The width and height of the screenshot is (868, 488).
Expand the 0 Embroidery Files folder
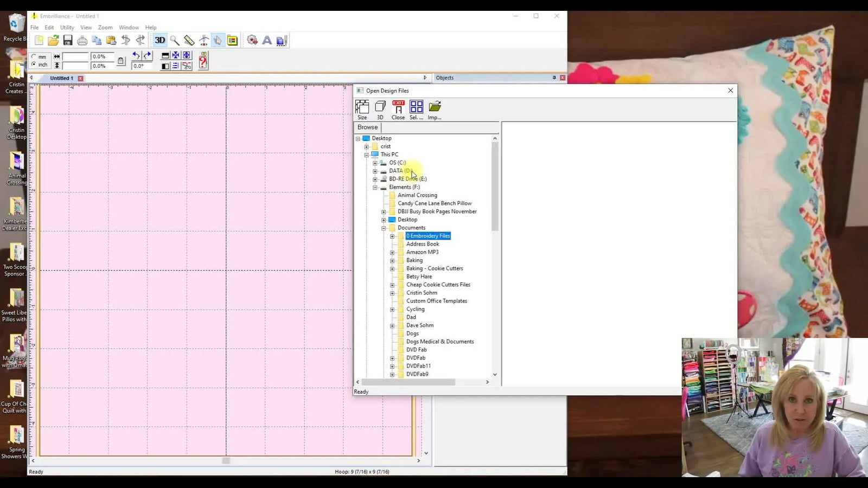pos(392,236)
